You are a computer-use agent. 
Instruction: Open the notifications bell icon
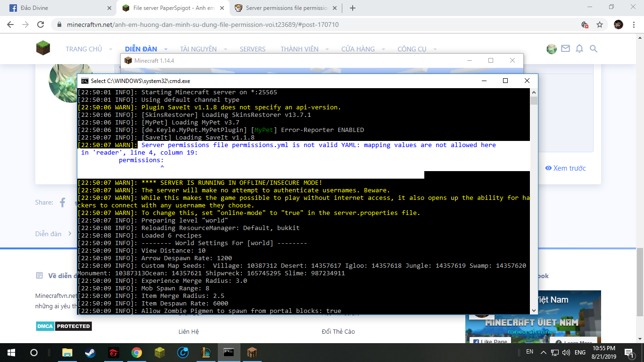(579, 49)
